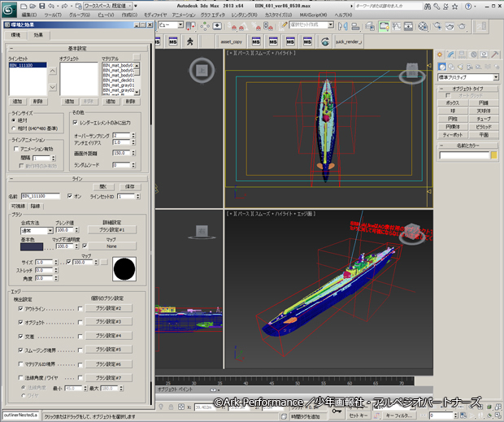Toggle レンダーエレメントのみに出力 checkbox
The width and height of the screenshot is (504, 422).
coord(76,123)
